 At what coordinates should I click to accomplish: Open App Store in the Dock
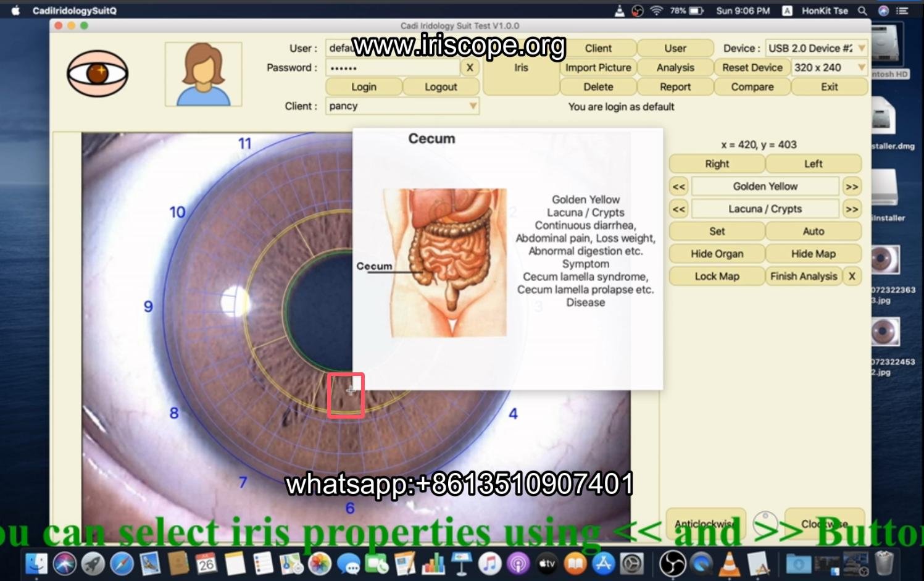tap(604, 563)
